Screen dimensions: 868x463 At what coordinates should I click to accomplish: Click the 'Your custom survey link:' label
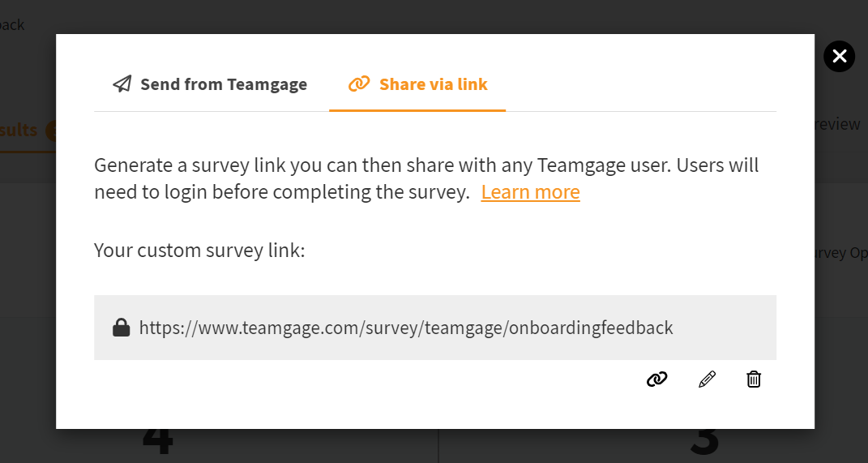pyautogui.click(x=199, y=251)
